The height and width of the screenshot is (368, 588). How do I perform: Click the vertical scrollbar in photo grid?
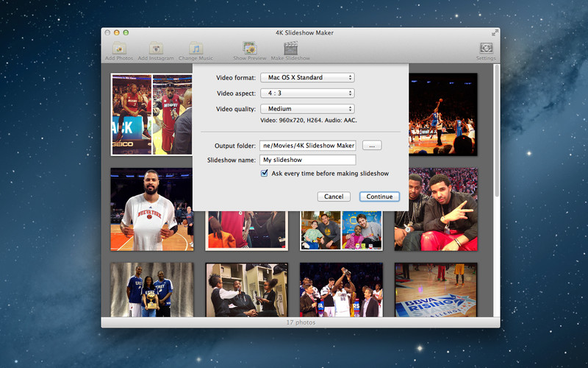tap(496, 132)
